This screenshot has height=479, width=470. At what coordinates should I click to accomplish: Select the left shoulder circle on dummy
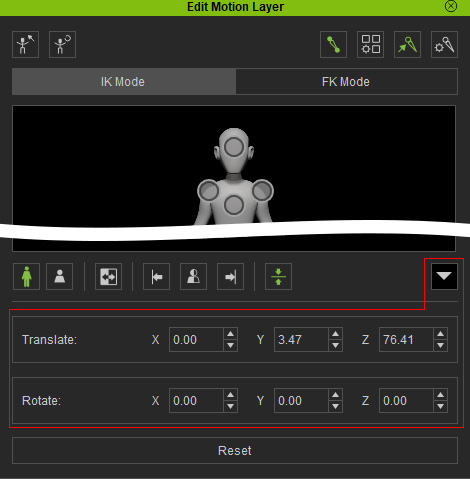pyautogui.click(x=263, y=191)
